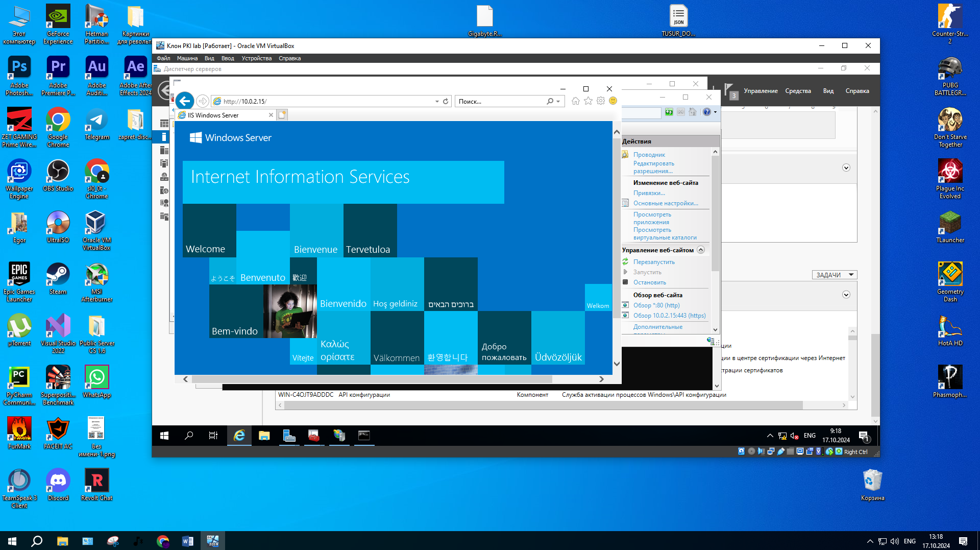
Task: Close the IIS Windows Server tab
Action: (271, 115)
